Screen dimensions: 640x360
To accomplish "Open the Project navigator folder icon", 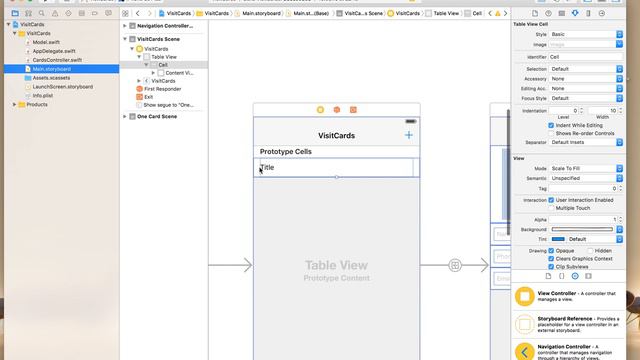I will tap(15, 13).
